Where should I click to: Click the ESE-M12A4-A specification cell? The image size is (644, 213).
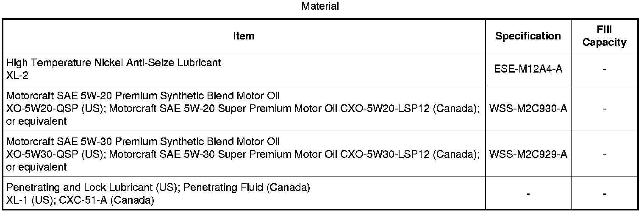pos(528,69)
